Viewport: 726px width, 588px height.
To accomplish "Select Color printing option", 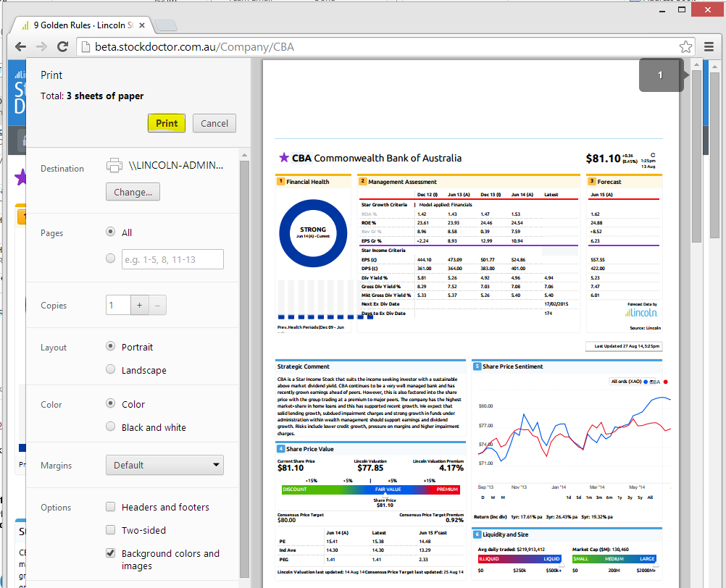I will 110,403.
